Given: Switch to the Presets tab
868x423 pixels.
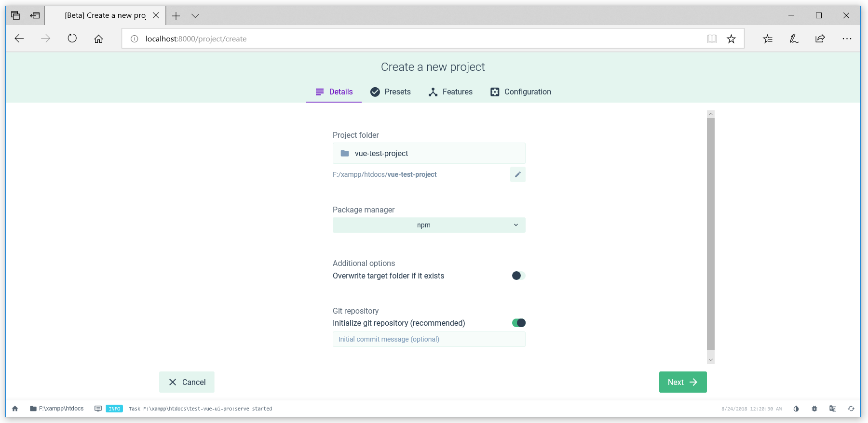Looking at the screenshot, I should pyautogui.click(x=390, y=92).
